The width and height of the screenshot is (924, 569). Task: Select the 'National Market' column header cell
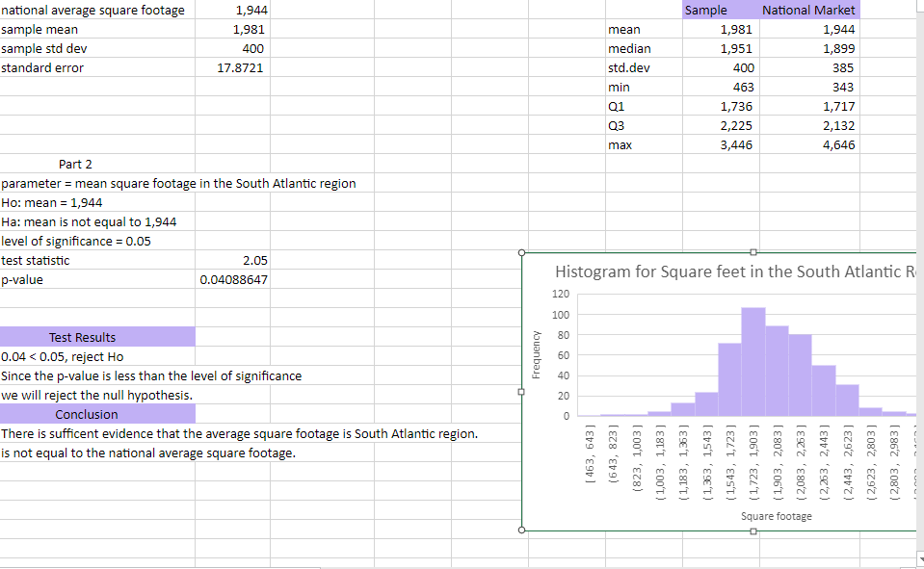pos(809,10)
